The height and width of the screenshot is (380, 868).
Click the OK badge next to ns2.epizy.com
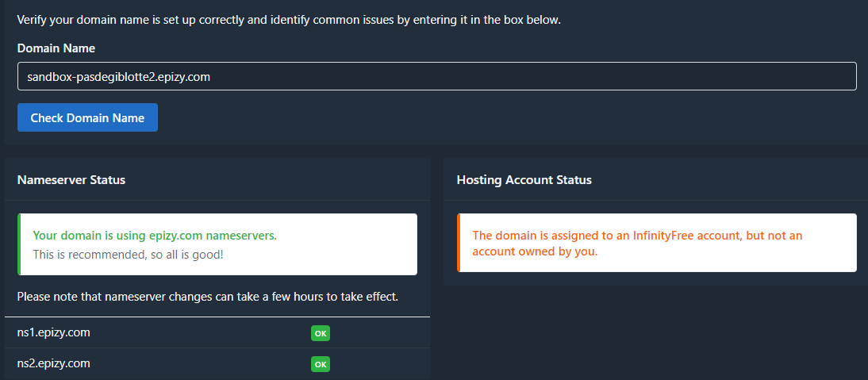point(321,364)
